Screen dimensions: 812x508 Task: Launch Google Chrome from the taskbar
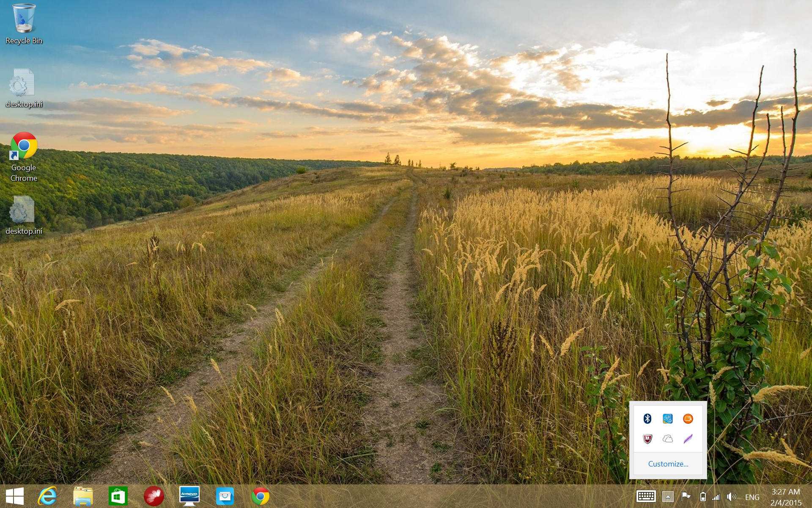pos(261,496)
